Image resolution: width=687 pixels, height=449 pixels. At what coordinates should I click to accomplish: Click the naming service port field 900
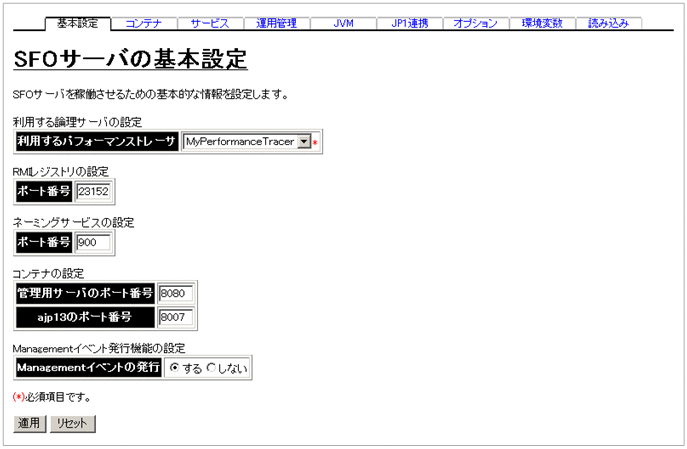pyautogui.click(x=93, y=242)
